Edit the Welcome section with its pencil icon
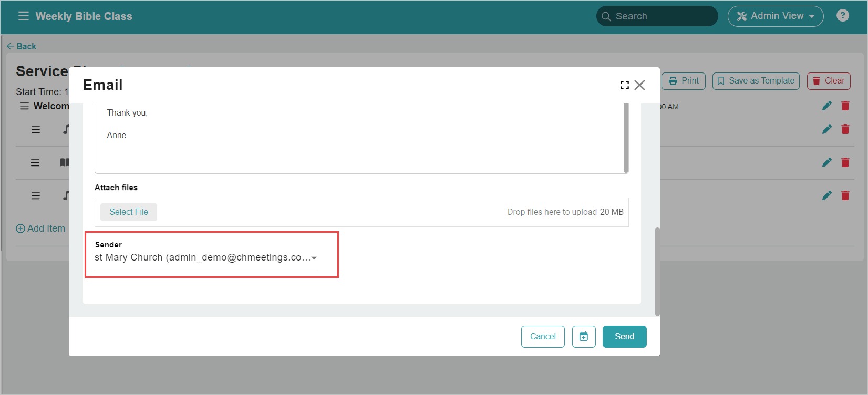The height and width of the screenshot is (395, 868). tap(827, 106)
